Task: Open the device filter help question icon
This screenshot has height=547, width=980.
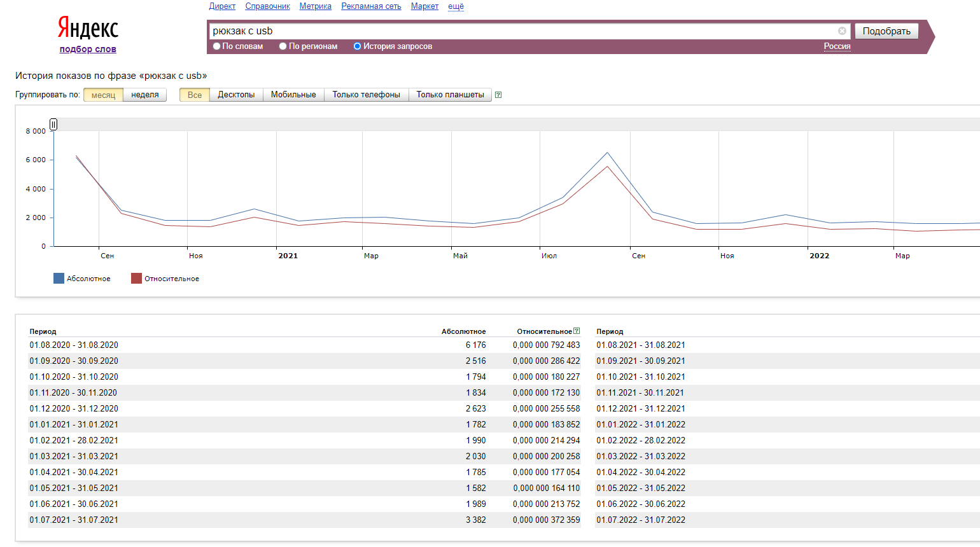Action: click(x=498, y=95)
